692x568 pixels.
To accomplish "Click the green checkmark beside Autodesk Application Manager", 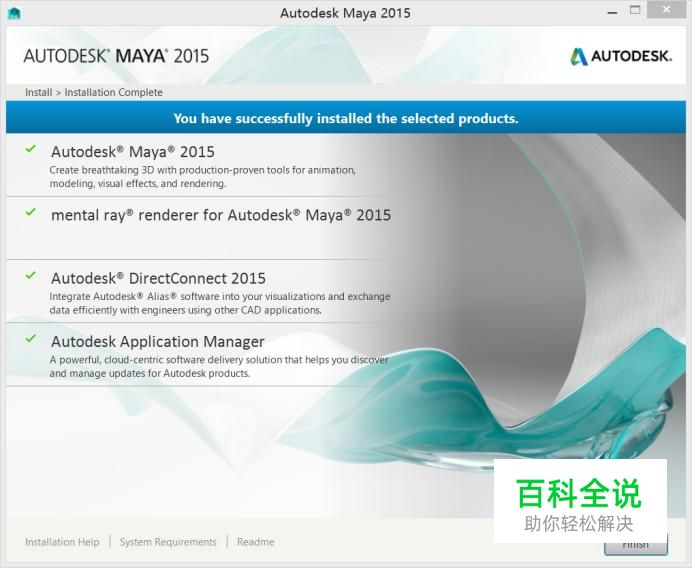I will [x=30, y=339].
